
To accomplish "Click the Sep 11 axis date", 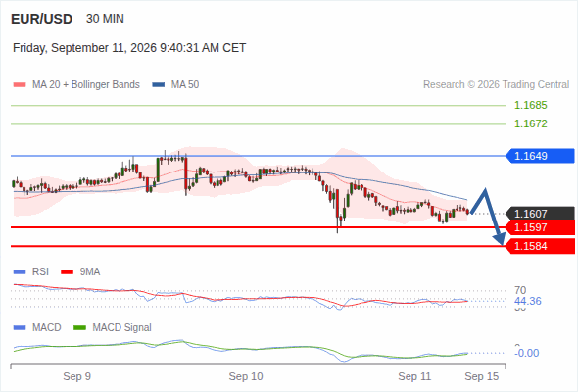I will click(414, 376).
